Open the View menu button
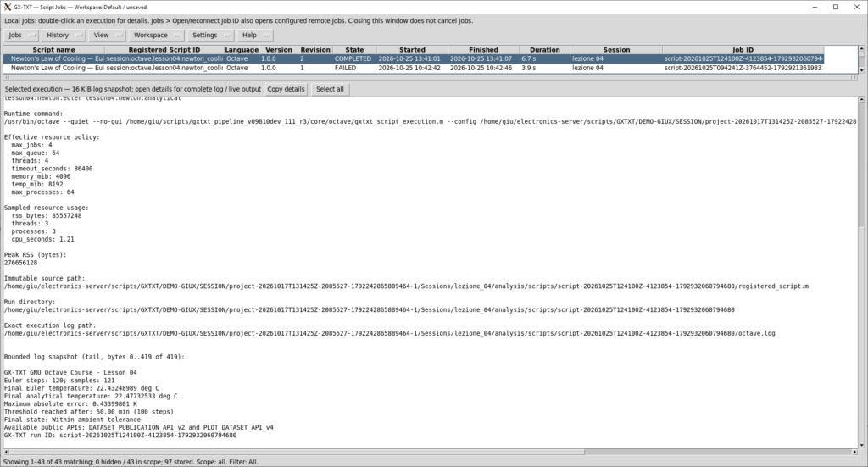This screenshot has height=467, width=868. [107, 35]
